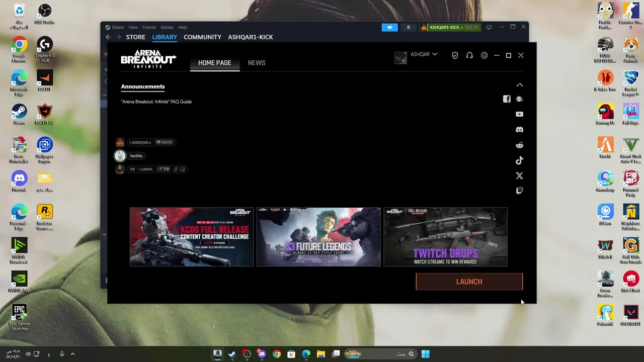Click the volume speaker tray icon
Viewport: 644px width, 362px height.
tap(28, 354)
